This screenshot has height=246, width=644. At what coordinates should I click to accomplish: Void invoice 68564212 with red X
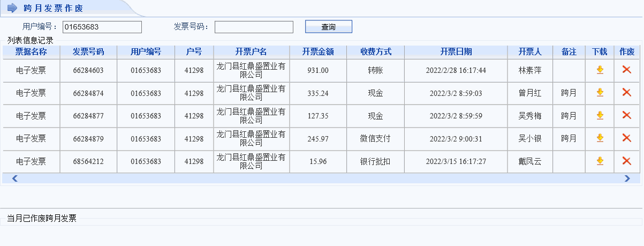click(626, 161)
